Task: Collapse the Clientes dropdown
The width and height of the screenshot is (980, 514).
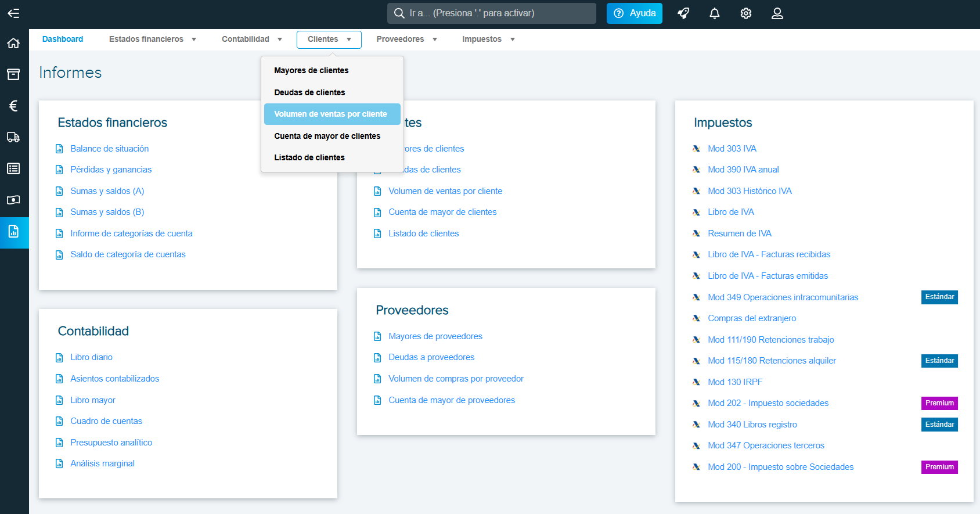Action: point(329,39)
